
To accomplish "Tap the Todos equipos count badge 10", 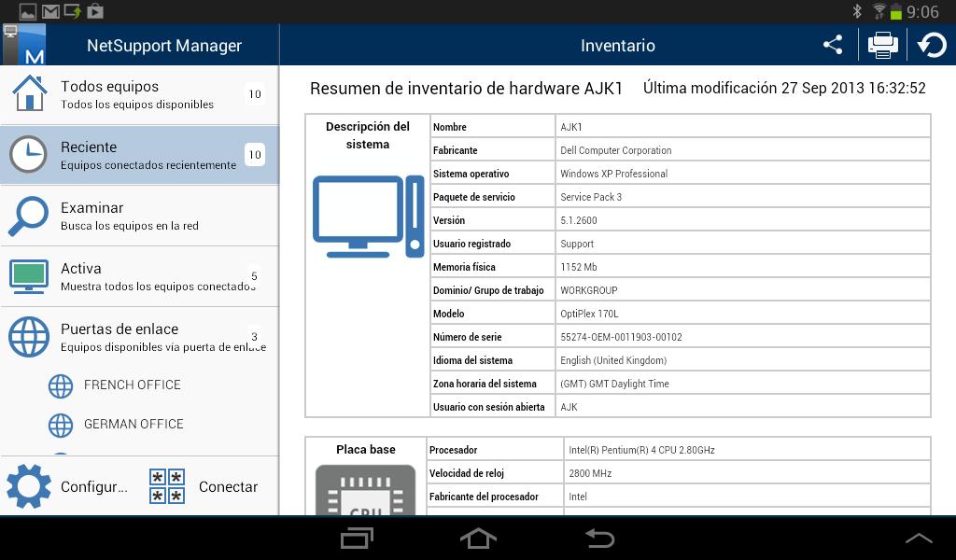I will coord(255,94).
